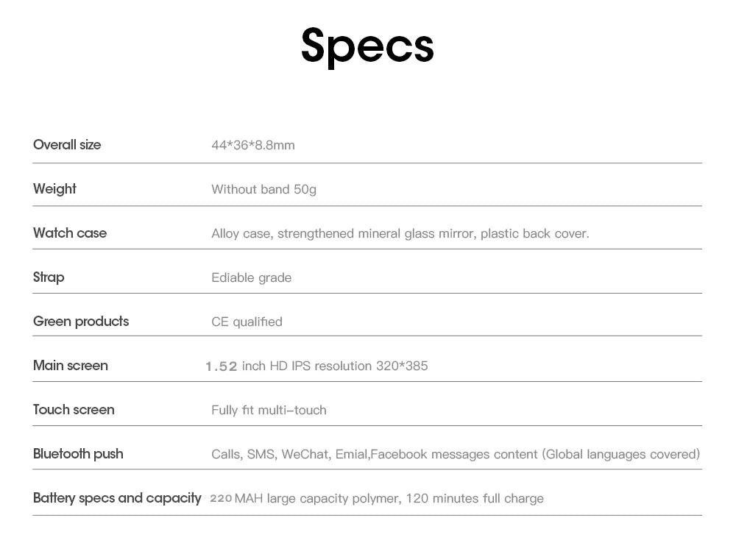This screenshot has width=736, height=560.
Task: Select the Bluetooth push label
Action: click(79, 453)
